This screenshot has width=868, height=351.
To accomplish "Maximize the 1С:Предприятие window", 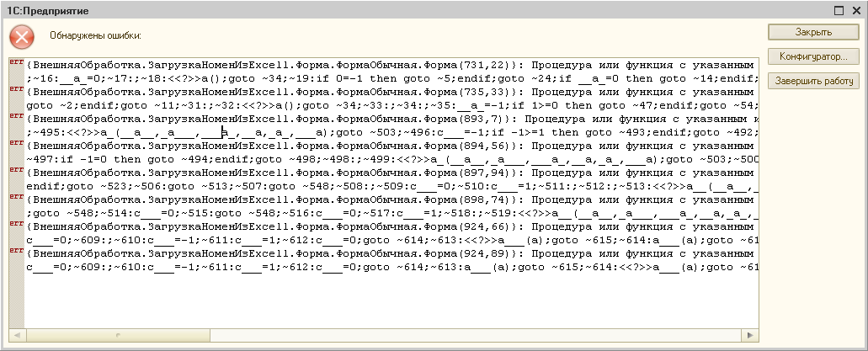I will click(839, 10).
